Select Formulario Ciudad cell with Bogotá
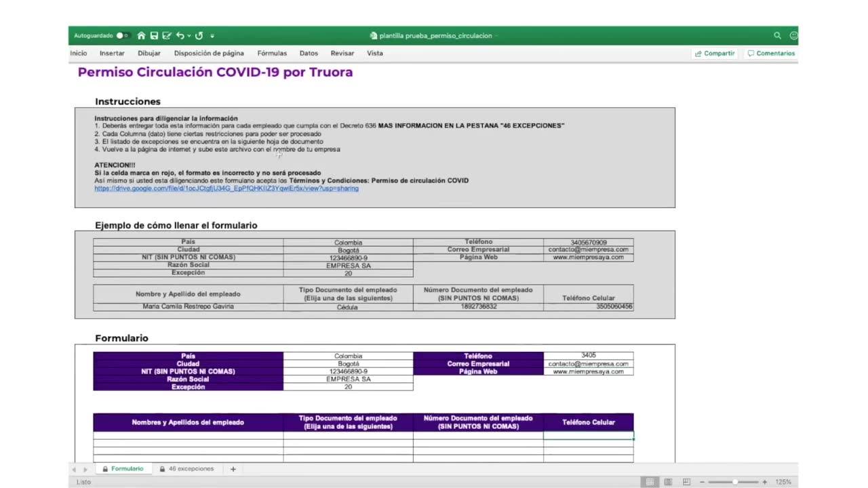This screenshot has height=488, width=868. pos(348,364)
